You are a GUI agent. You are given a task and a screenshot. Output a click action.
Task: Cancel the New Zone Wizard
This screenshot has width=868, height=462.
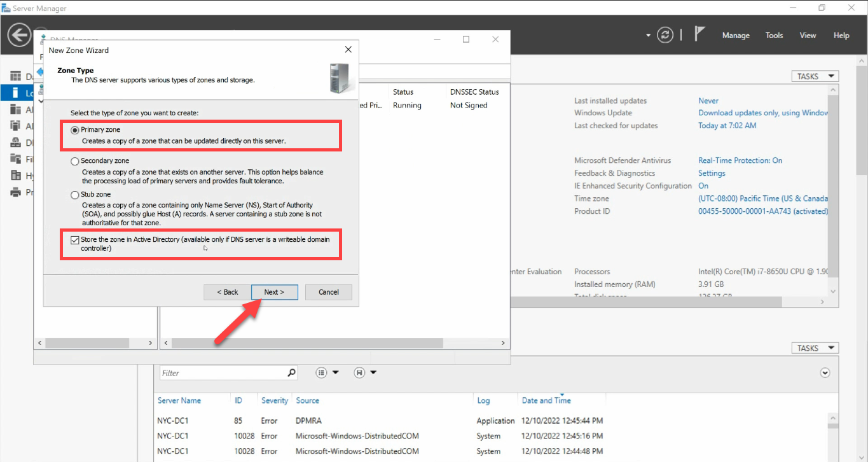(x=329, y=292)
